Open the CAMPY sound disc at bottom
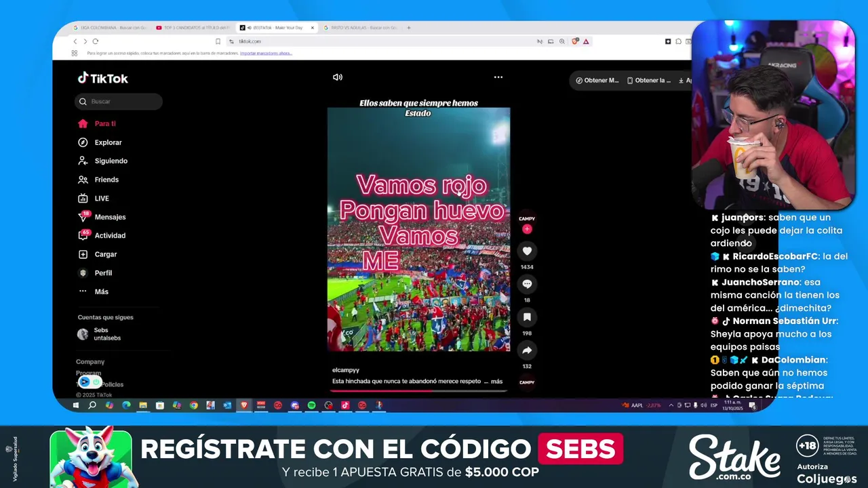Viewport: 868px width, 488px height. click(527, 382)
